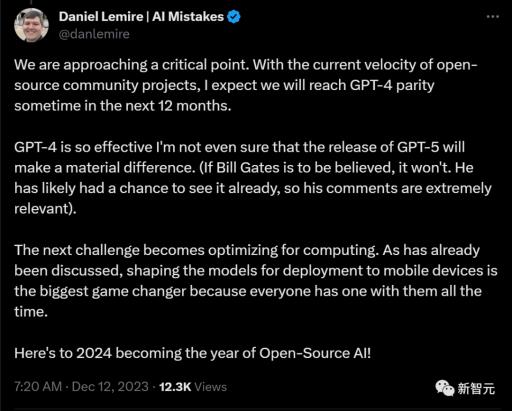Click the WeChat logo in the watermark
512x411 pixels.
tap(445, 388)
